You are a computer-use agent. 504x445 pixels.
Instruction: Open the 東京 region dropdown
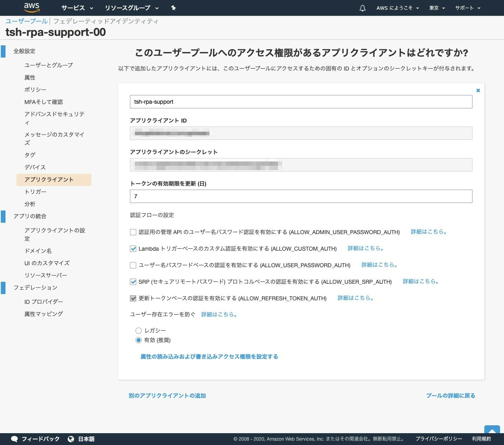tap(437, 8)
